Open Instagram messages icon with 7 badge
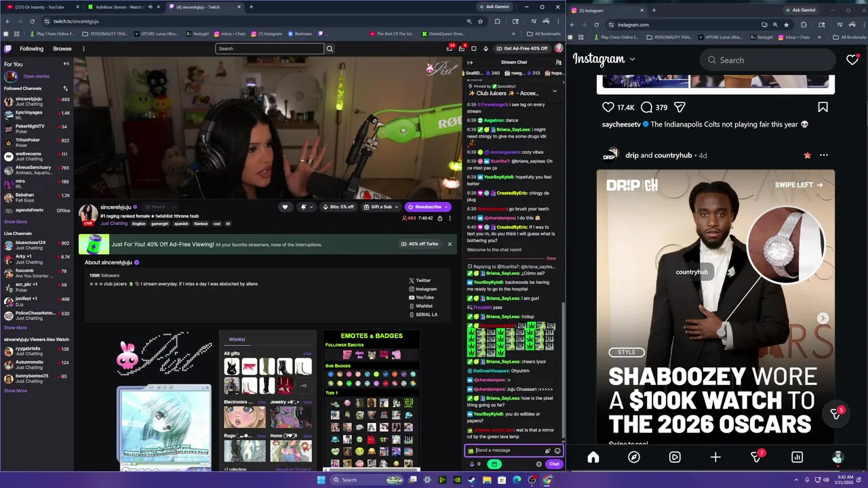This screenshot has width=868, height=488. (757, 456)
